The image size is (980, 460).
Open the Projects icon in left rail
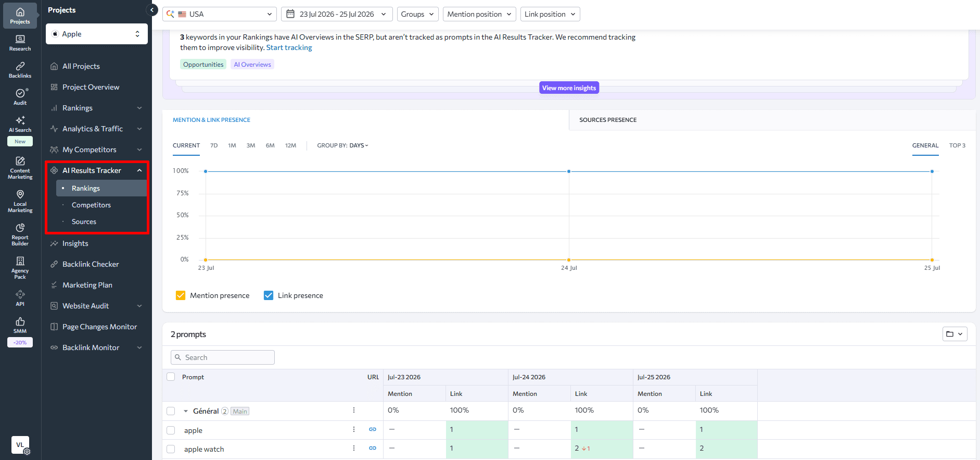click(20, 16)
